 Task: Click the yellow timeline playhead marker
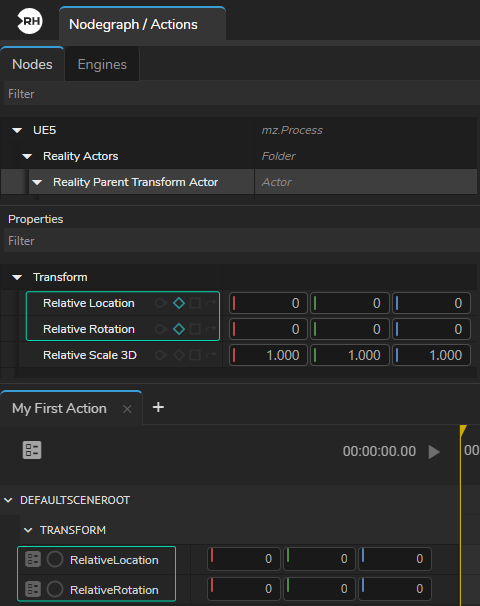point(463,430)
